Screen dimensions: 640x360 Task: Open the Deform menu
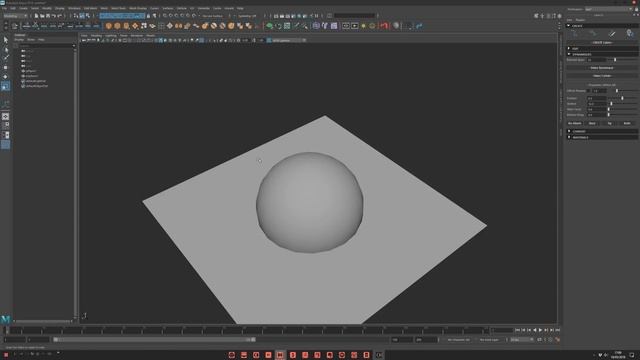[x=181, y=8]
